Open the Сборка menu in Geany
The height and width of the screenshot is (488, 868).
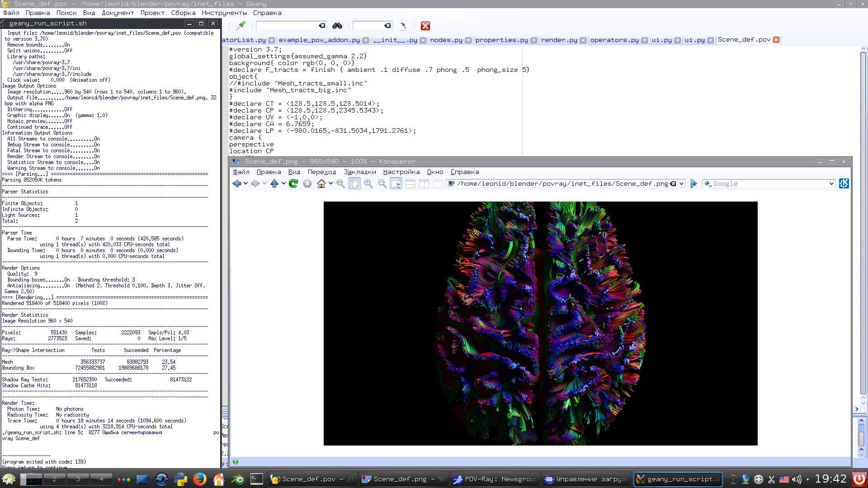(183, 13)
